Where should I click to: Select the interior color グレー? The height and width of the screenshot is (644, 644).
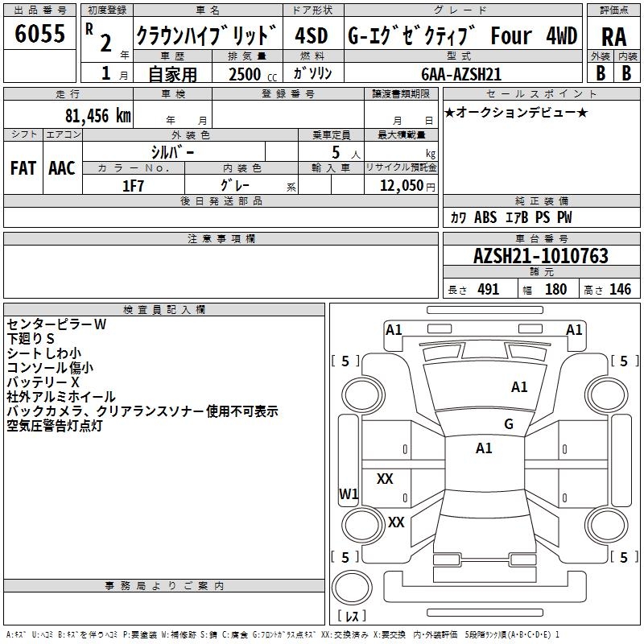click(x=234, y=185)
